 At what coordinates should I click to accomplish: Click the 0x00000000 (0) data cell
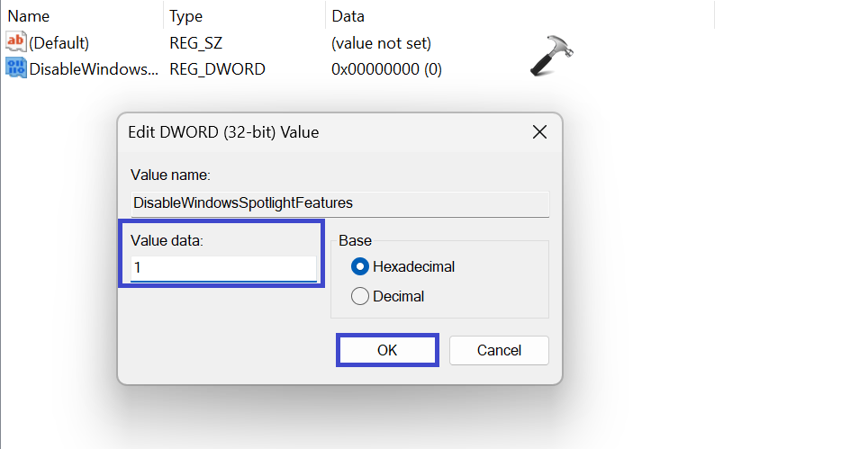coord(386,68)
